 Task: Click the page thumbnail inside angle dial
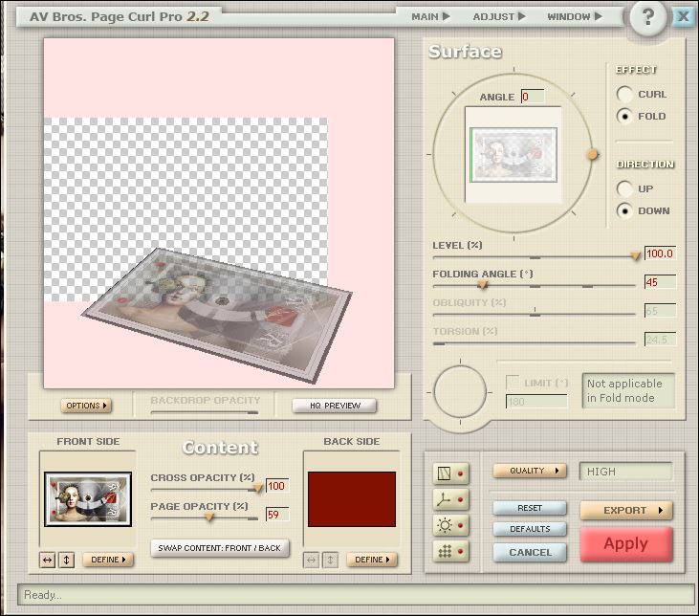[x=513, y=155]
